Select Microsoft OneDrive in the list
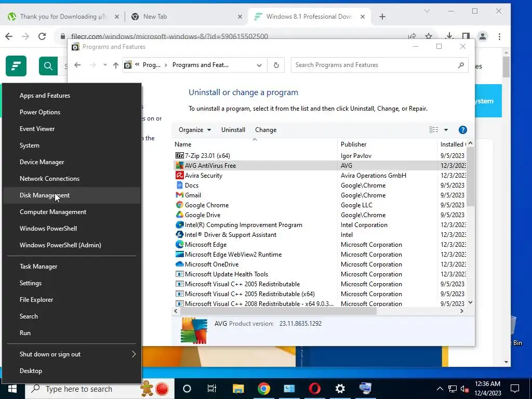The image size is (532, 399). click(x=320, y=264)
